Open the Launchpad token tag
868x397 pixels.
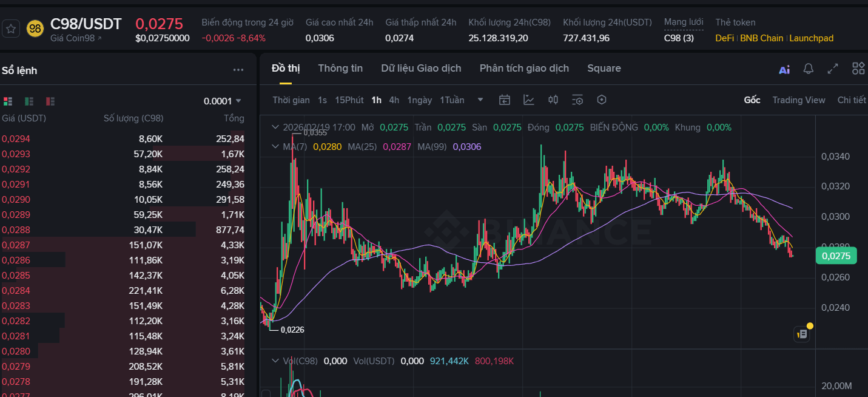[x=812, y=38]
